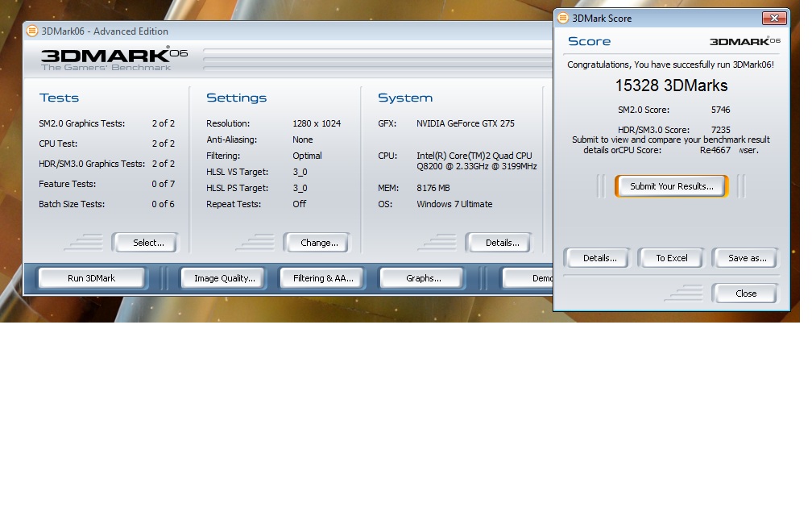812x508 pixels.
Task: Click the "15328 3DMarks" score text
Action: coord(671,85)
